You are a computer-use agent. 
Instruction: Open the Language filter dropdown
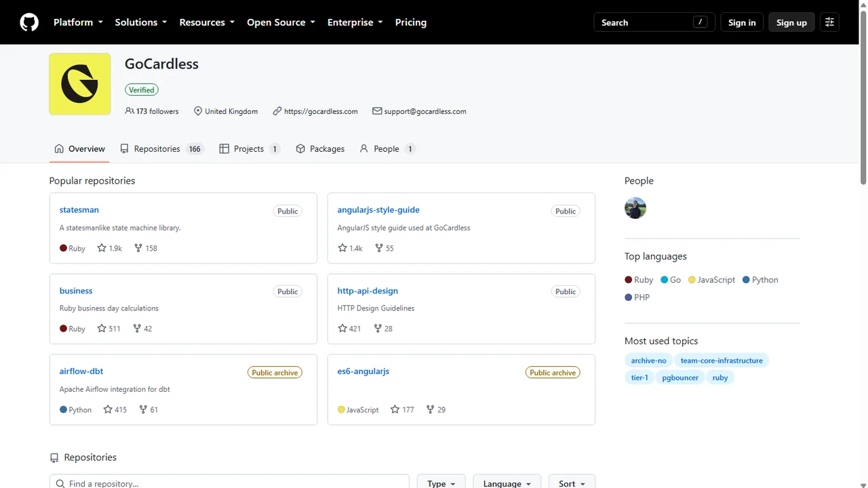pos(507,483)
